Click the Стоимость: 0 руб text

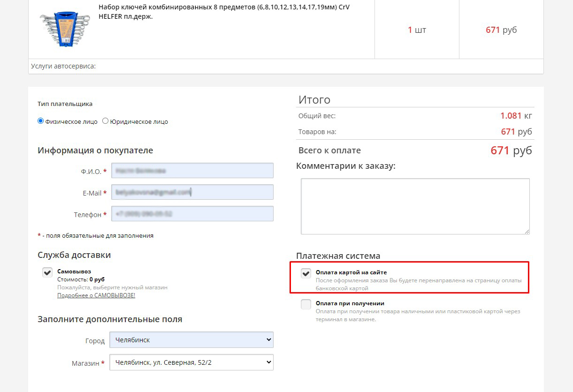[81, 279]
